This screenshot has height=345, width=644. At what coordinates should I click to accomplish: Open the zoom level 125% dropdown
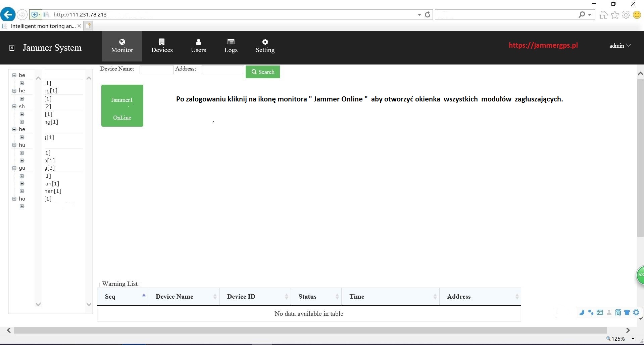pyautogui.click(x=633, y=339)
